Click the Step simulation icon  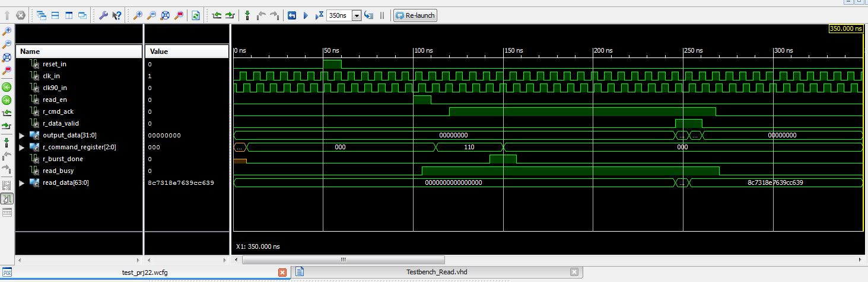[368, 15]
